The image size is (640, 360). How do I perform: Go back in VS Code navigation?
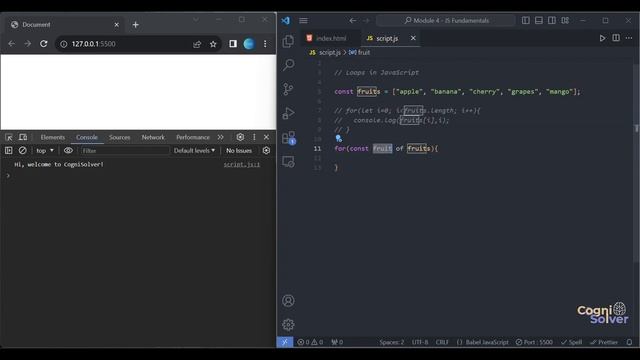[x=353, y=20]
